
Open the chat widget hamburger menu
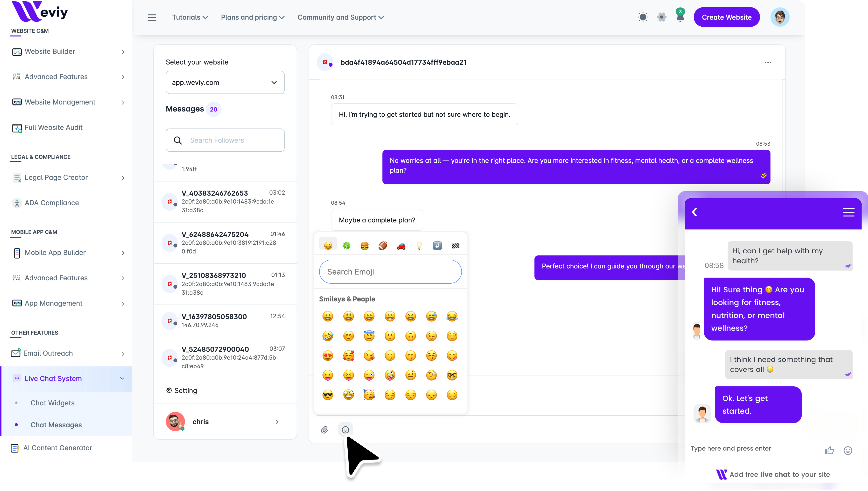pyautogui.click(x=848, y=212)
